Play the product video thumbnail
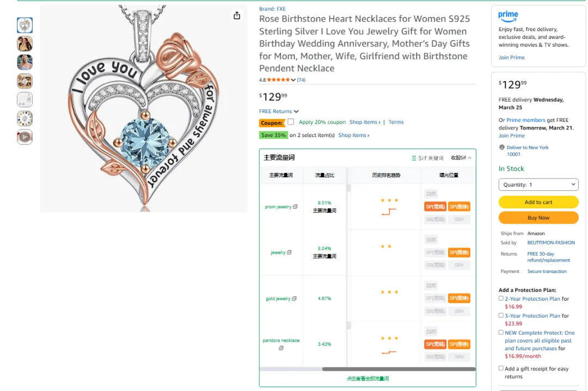 pos(24,137)
